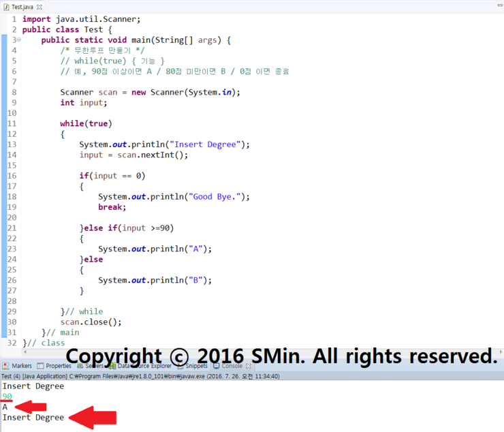Click the println("A") statement
504x432 pixels.
[155, 249]
